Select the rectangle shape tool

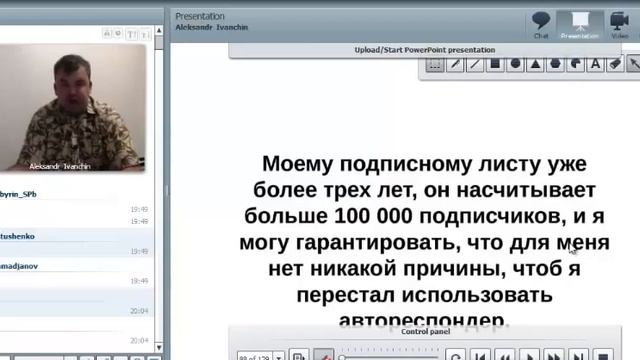tap(495, 64)
